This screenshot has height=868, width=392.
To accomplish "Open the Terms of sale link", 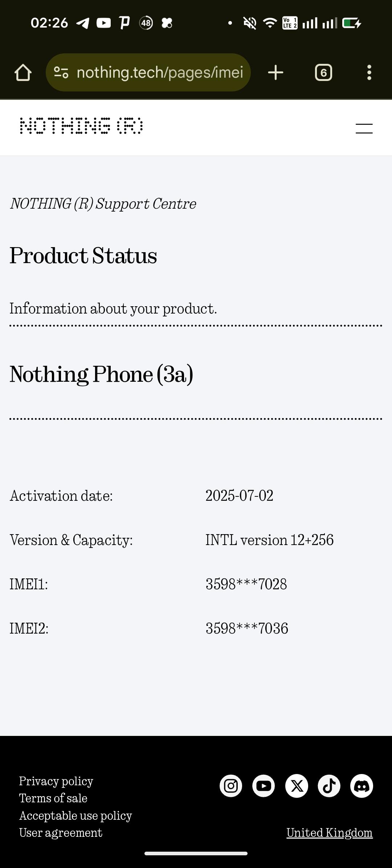I will tap(53, 798).
